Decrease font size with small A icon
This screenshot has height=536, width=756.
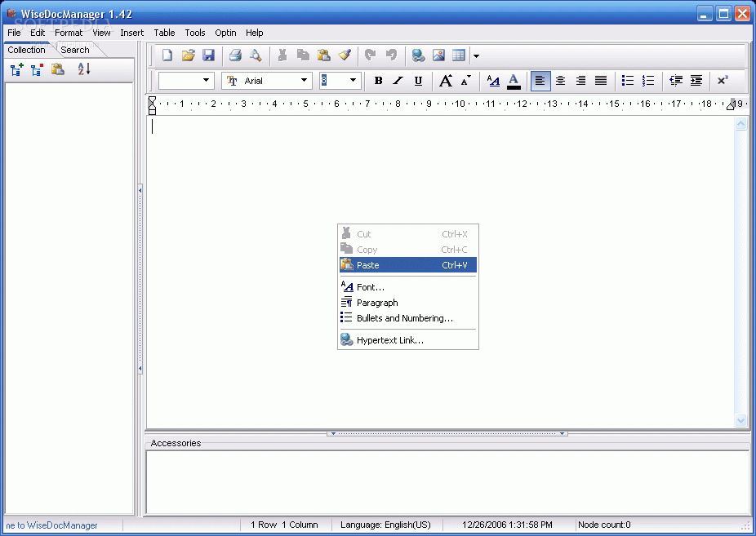[465, 81]
